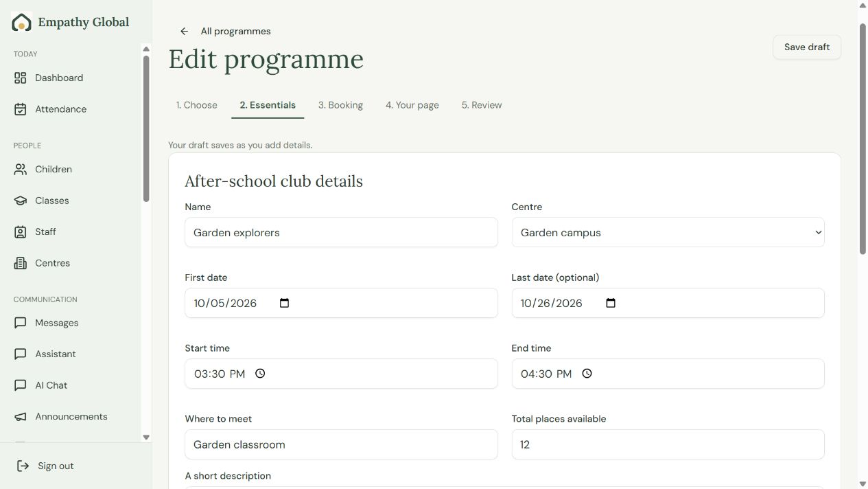
Task: Click the Attendance calendar-check icon
Action: (x=21, y=109)
